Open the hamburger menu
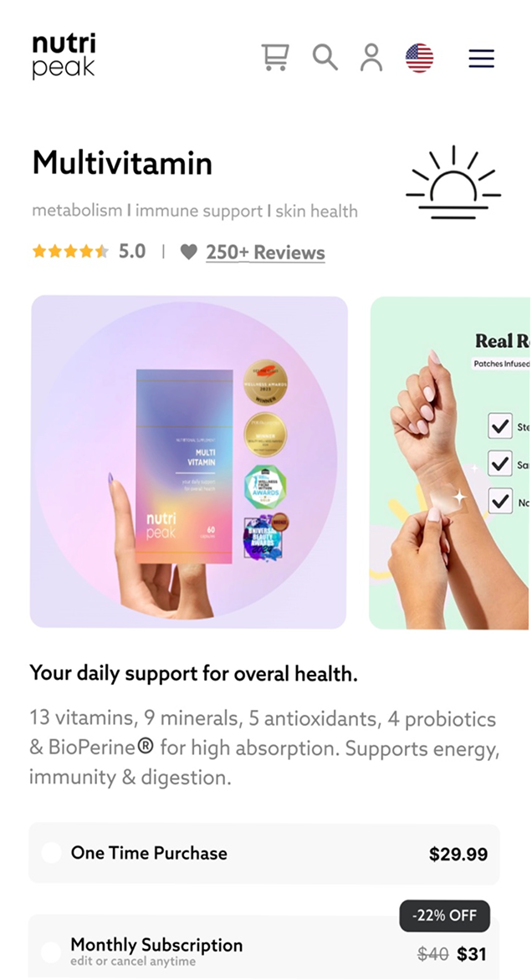 481,59
